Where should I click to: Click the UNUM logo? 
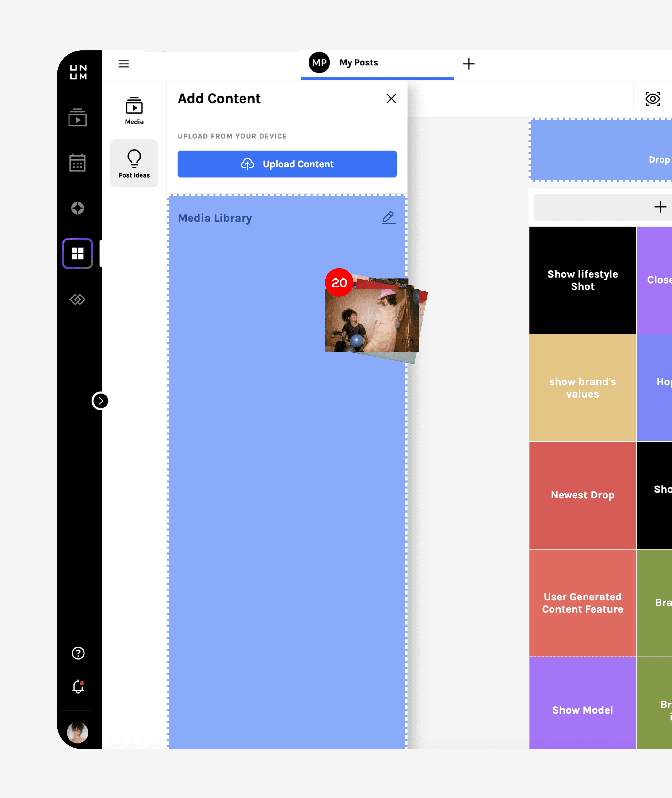click(x=78, y=72)
